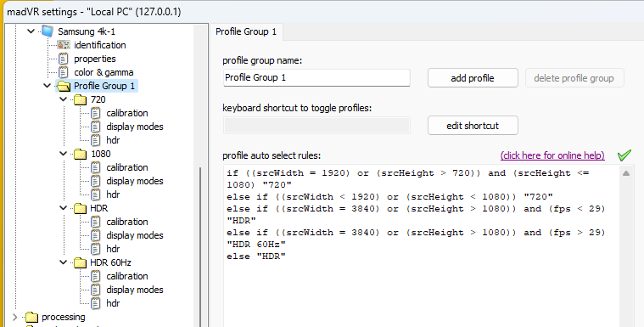
Task: Click the delete profile group button
Action: [x=574, y=78]
